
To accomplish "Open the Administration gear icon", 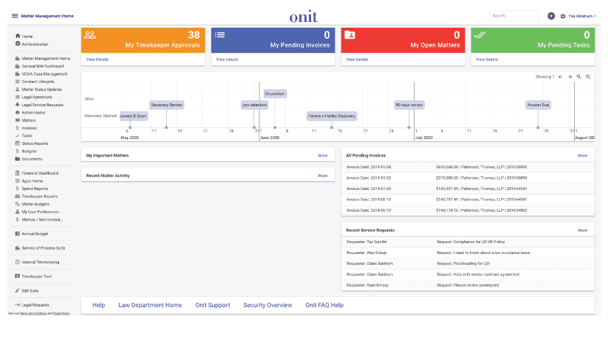I will pyautogui.click(x=17, y=44).
